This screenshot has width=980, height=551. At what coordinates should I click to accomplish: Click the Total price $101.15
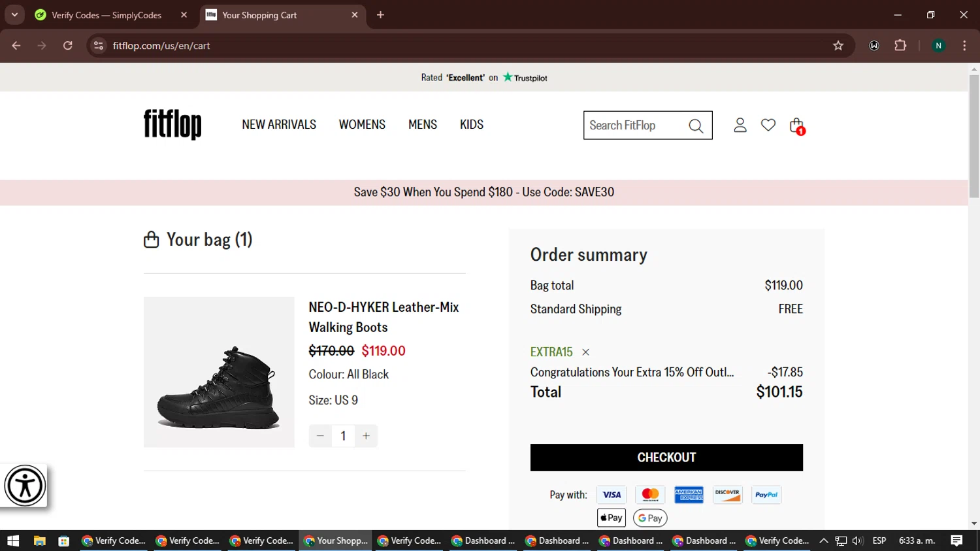[779, 392]
